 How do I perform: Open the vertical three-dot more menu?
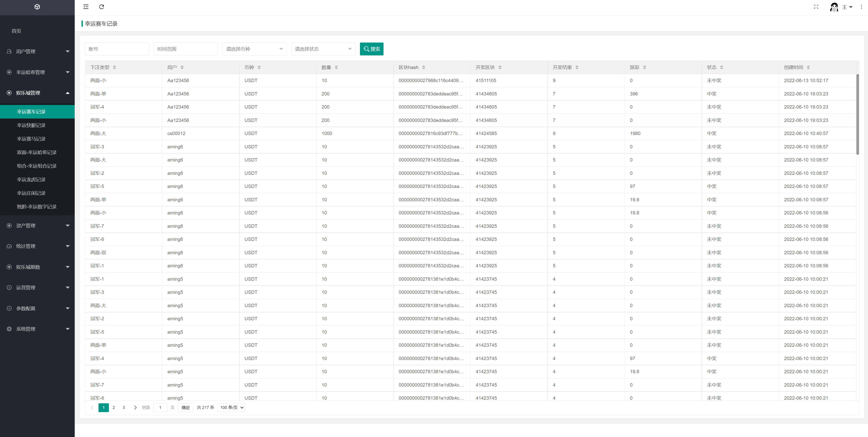(x=861, y=7)
